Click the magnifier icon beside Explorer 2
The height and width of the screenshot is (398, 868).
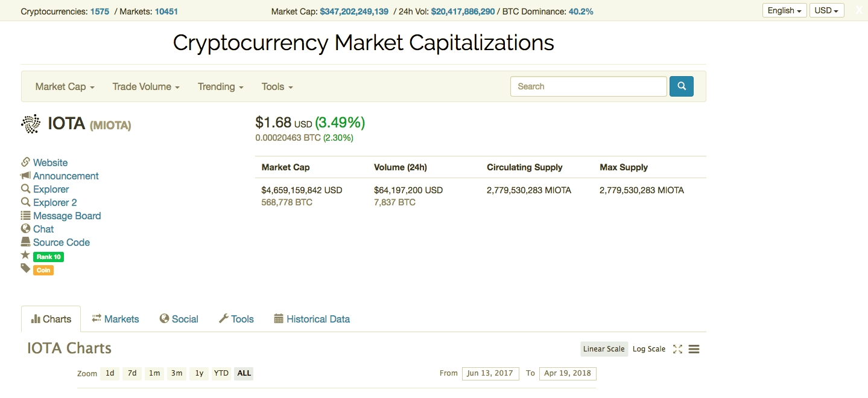point(25,202)
